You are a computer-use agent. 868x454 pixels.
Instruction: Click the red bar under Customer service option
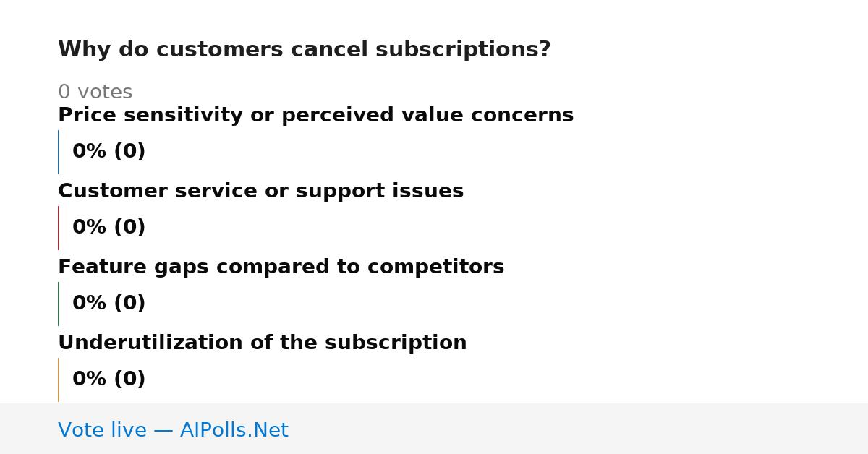58,228
